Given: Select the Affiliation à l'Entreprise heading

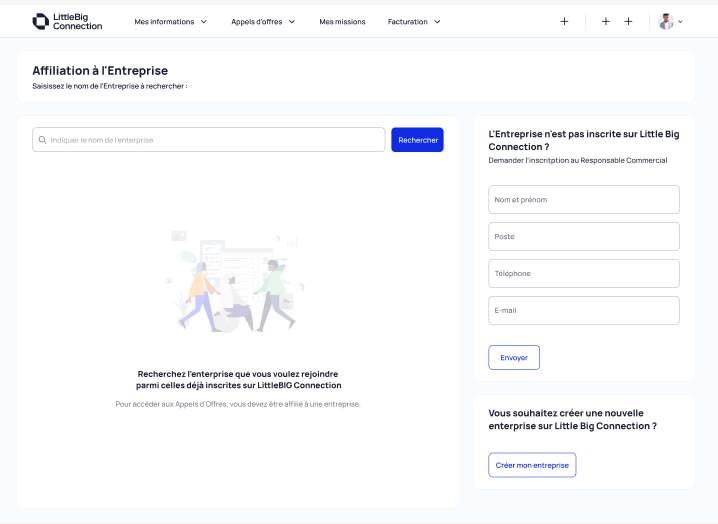Looking at the screenshot, I should (100, 71).
